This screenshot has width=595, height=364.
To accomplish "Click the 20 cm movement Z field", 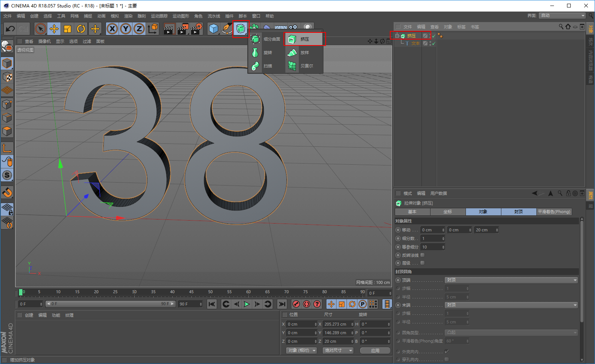I will tap(486, 230).
